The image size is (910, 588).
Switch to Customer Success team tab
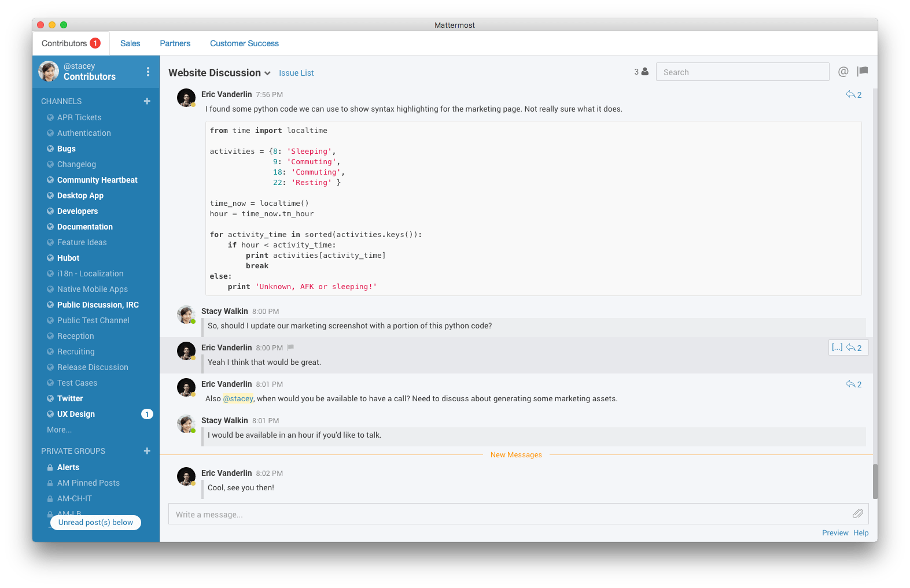pos(244,43)
